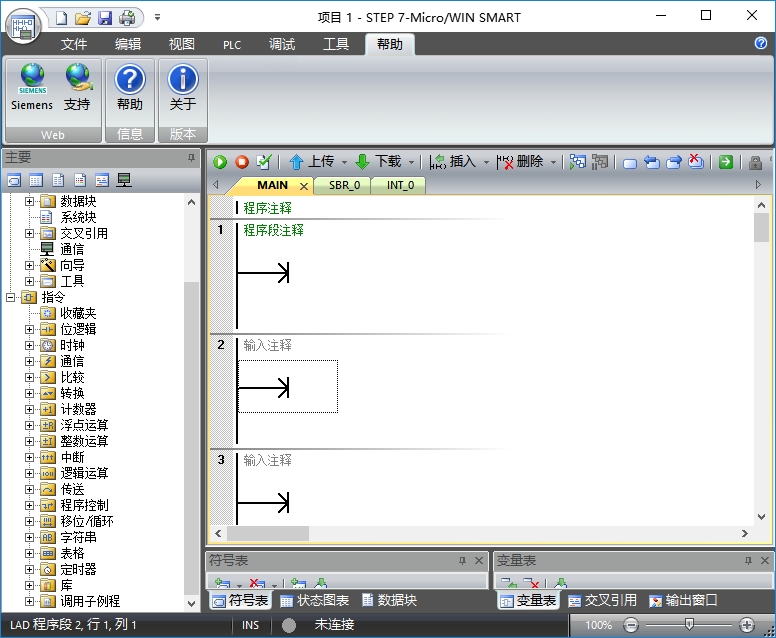The height and width of the screenshot is (638, 776).
Task: Open the 支持 support web icon
Action: 77,87
